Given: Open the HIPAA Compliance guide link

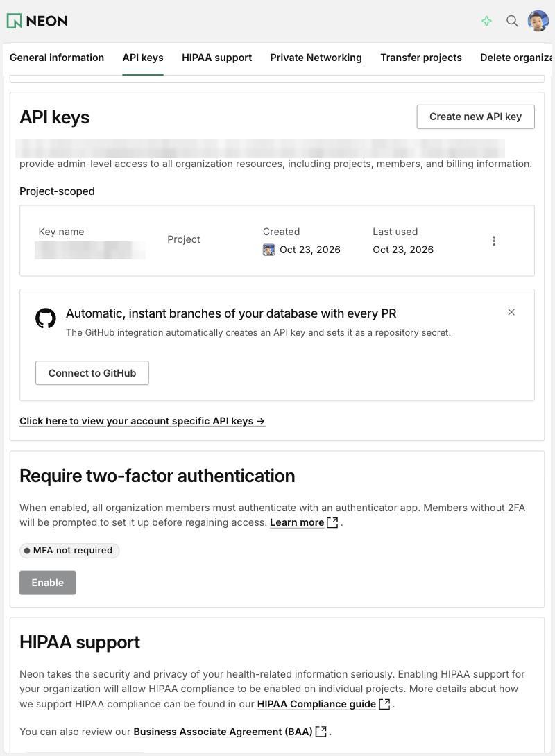Looking at the screenshot, I should click(316, 704).
